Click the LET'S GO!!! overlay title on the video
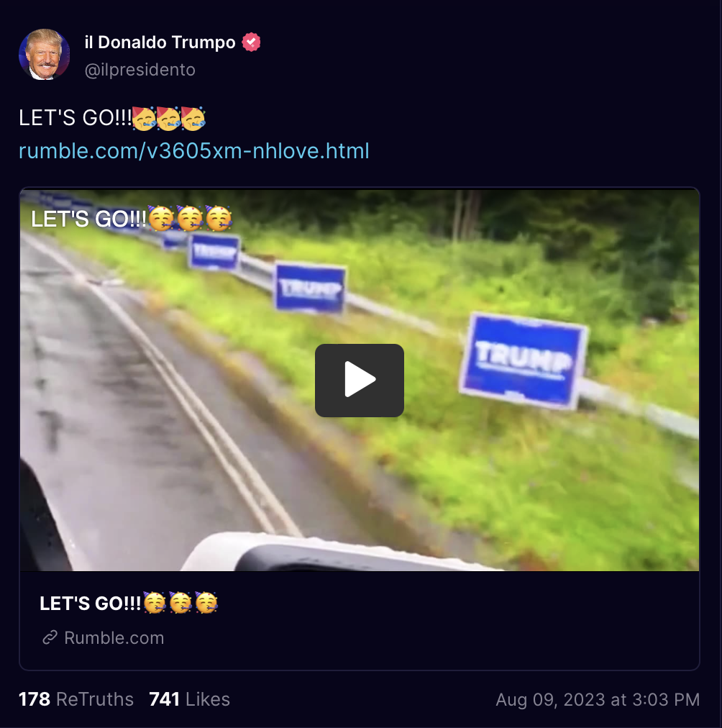722x728 pixels. 88,219
